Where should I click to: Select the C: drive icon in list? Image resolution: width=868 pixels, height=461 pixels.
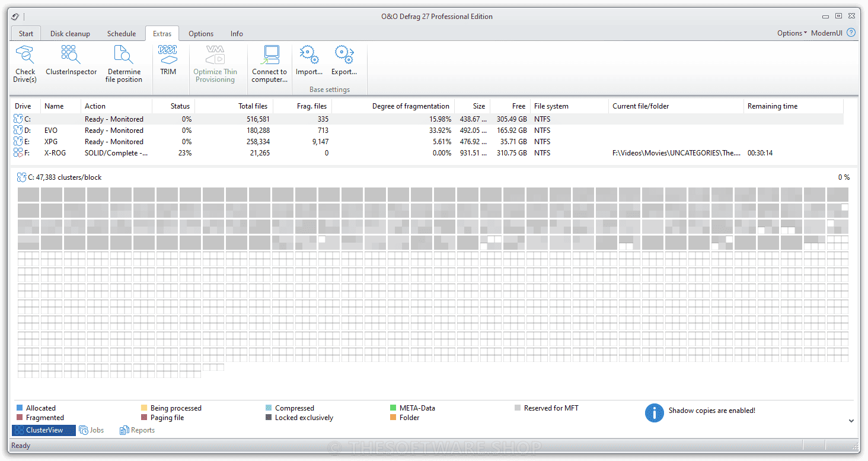(18, 119)
